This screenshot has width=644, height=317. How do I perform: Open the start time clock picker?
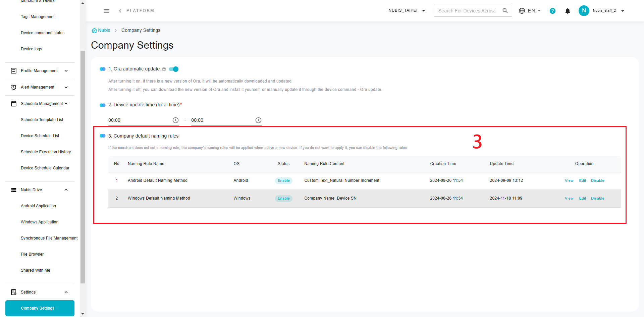[x=175, y=120]
